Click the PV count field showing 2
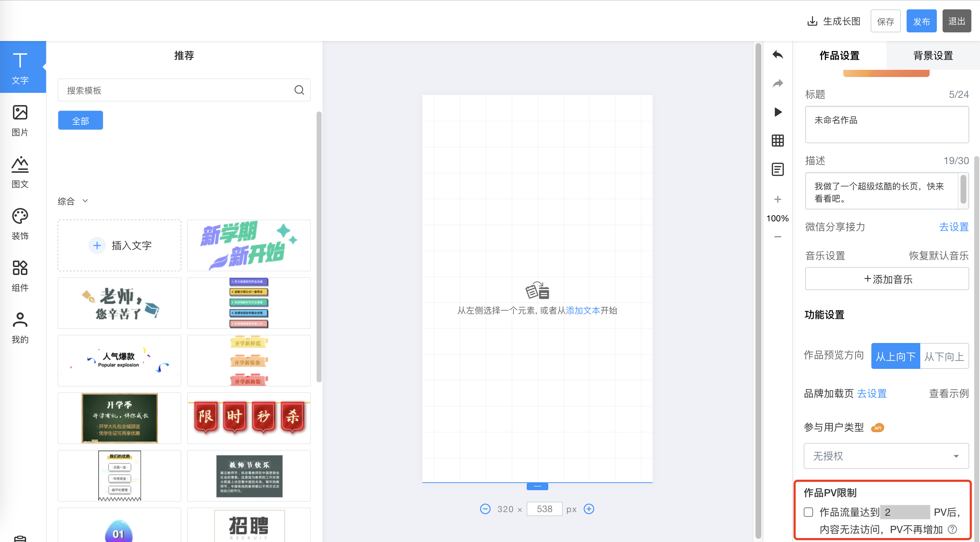This screenshot has height=542, width=980. (905, 512)
